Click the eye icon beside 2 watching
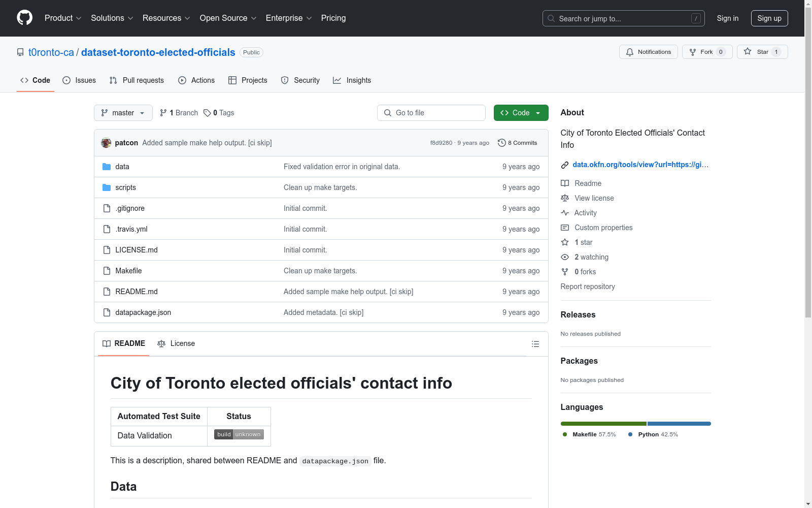The image size is (812, 508). [x=565, y=257]
